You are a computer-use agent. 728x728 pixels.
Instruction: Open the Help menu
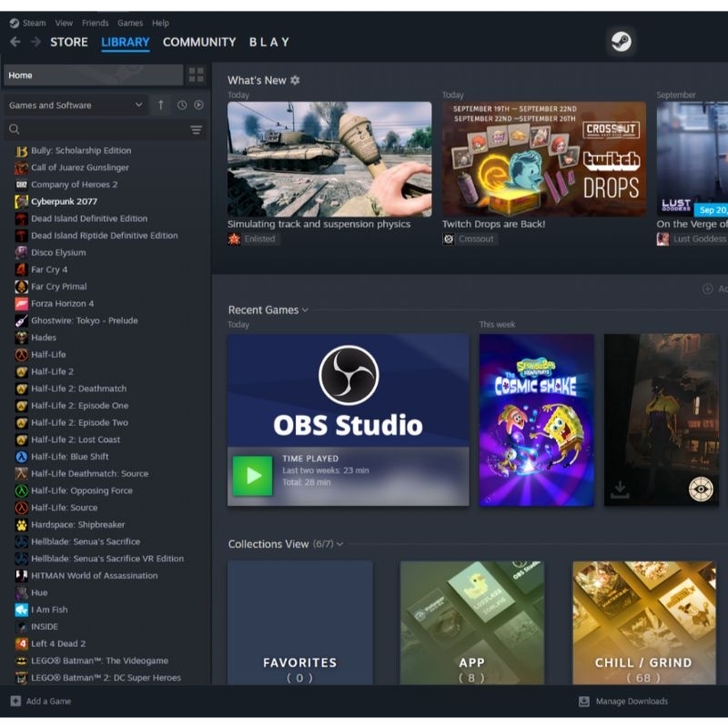click(161, 23)
